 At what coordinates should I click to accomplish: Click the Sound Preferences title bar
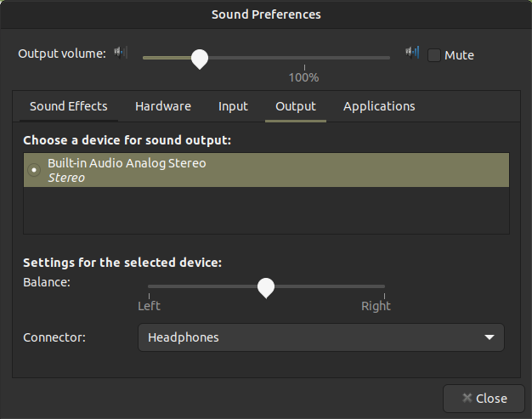tap(266, 14)
